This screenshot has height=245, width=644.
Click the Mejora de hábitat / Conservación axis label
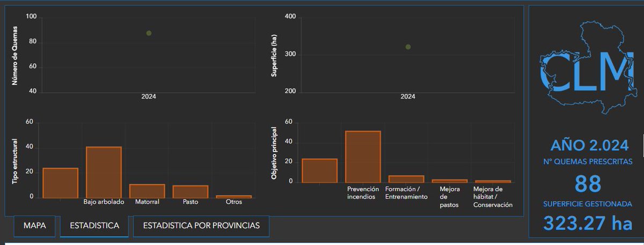coord(493,197)
